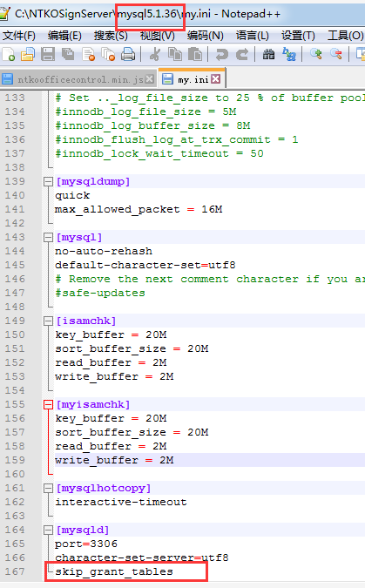
Task: Click the Replace toolbar icon
Action: (x=289, y=54)
